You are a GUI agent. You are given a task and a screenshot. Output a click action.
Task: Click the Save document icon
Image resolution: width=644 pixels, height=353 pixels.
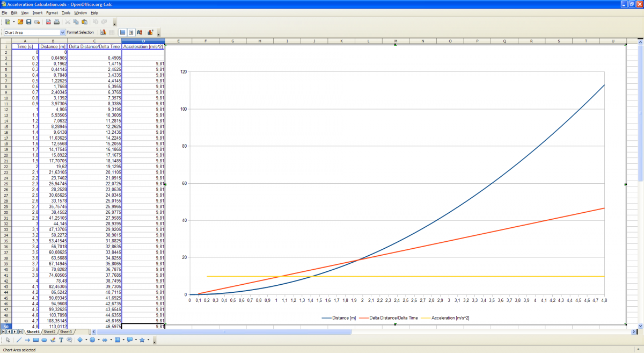28,22
